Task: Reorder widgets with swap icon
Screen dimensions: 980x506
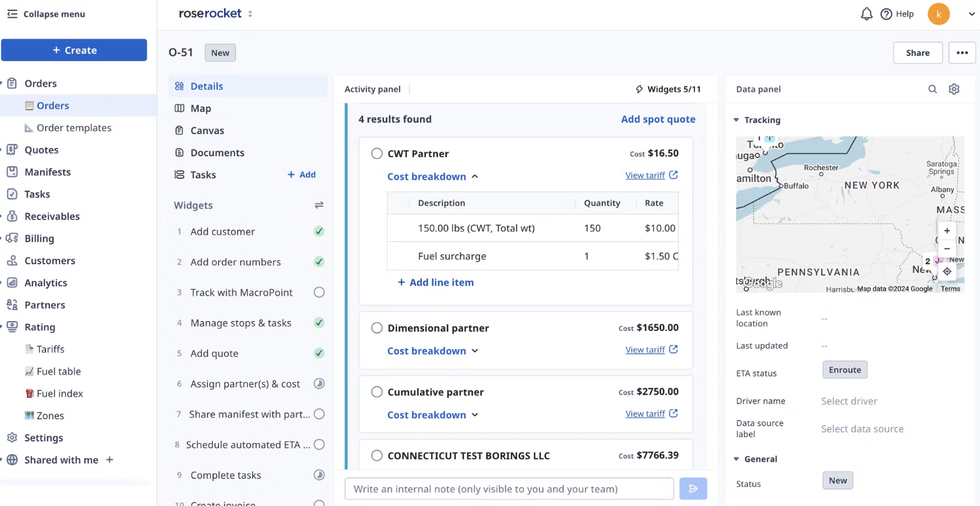Action: point(319,205)
